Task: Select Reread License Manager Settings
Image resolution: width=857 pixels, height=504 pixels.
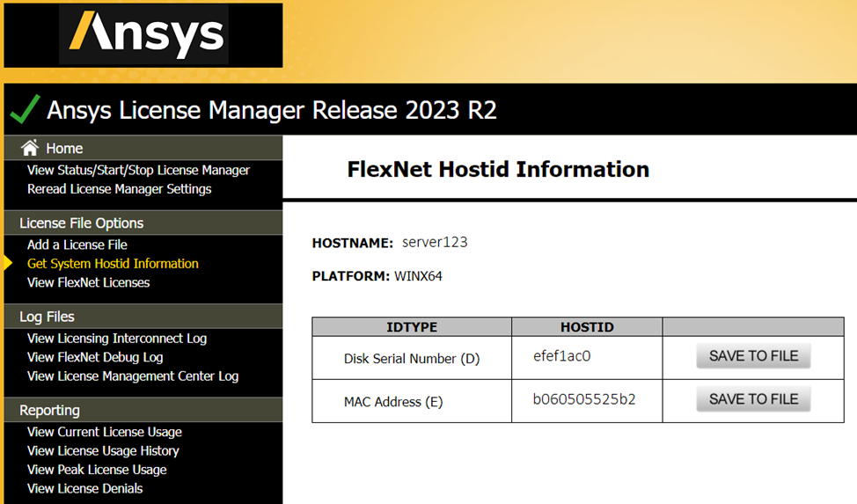Action: [x=119, y=189]
